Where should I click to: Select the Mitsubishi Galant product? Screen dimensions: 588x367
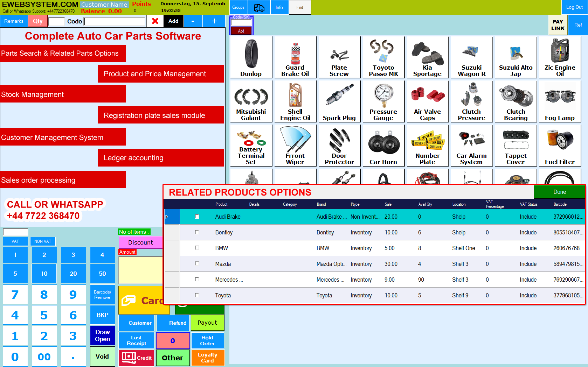click(x=251, y=101)
